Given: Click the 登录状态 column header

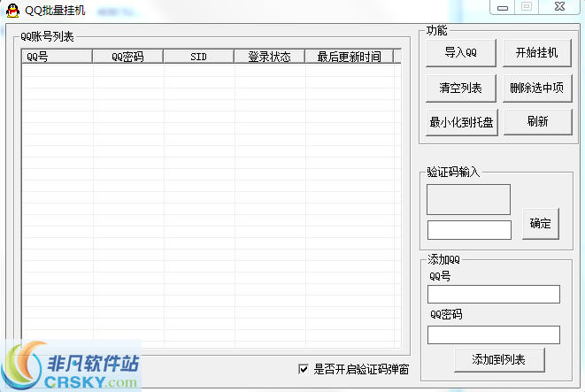Looking at the screenshot, I should (269, 57).
